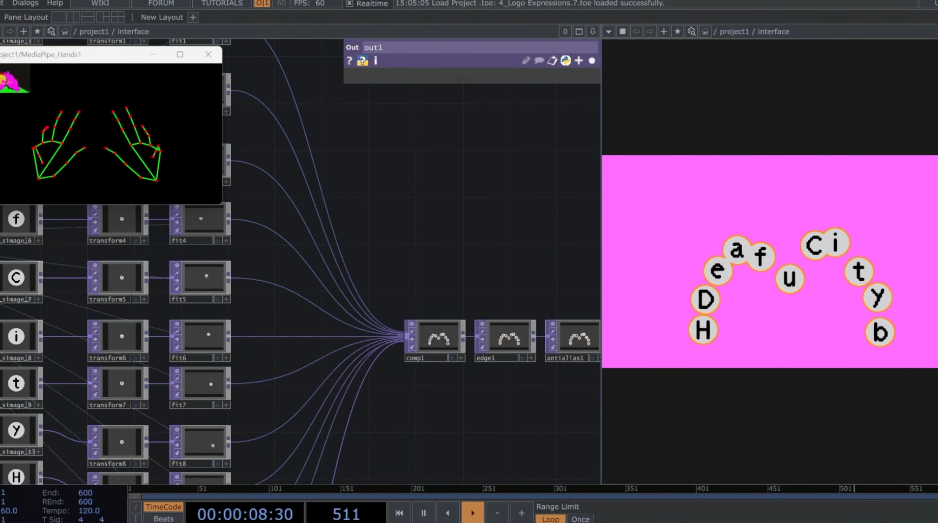Switch timeline display to Beats

point(163,519)
